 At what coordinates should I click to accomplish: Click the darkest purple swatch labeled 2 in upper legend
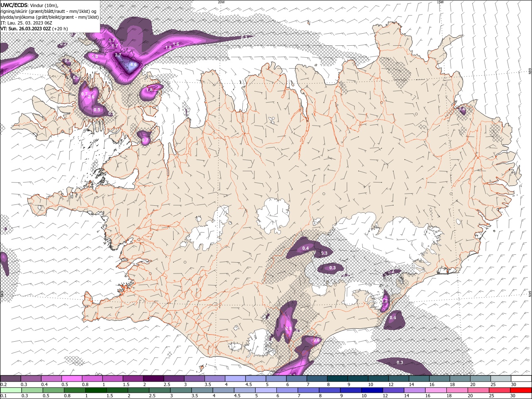[153, 379]
